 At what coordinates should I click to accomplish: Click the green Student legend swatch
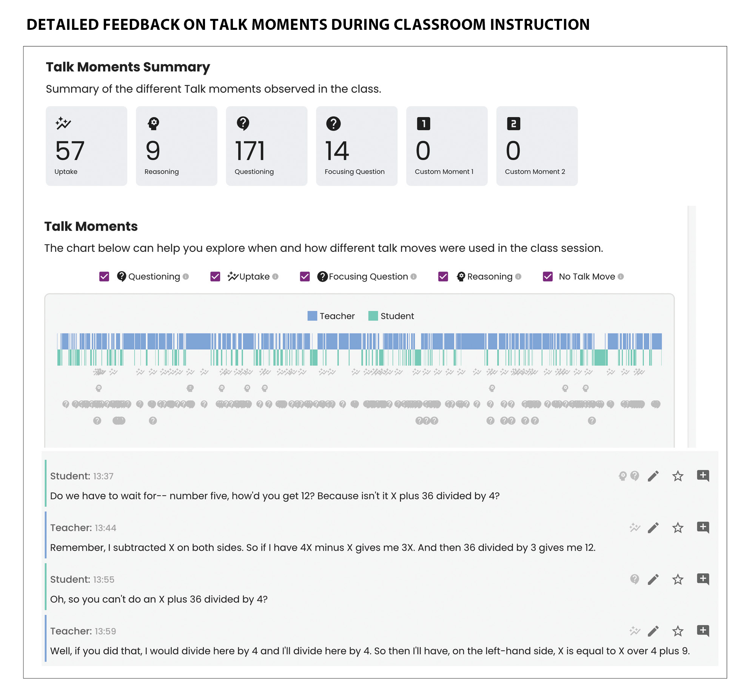click(373, 316)
